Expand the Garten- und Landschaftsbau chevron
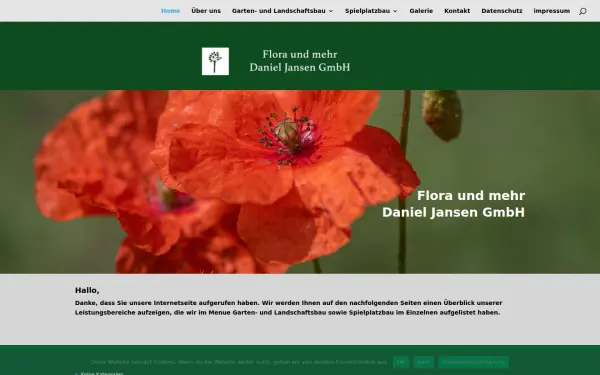Viewport: 600px width, 375px height. (331, 11)
